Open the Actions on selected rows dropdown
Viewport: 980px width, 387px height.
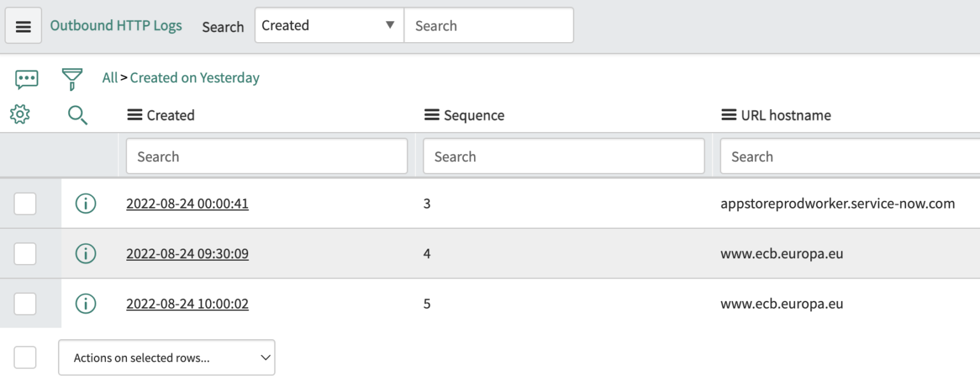(167, 358)
